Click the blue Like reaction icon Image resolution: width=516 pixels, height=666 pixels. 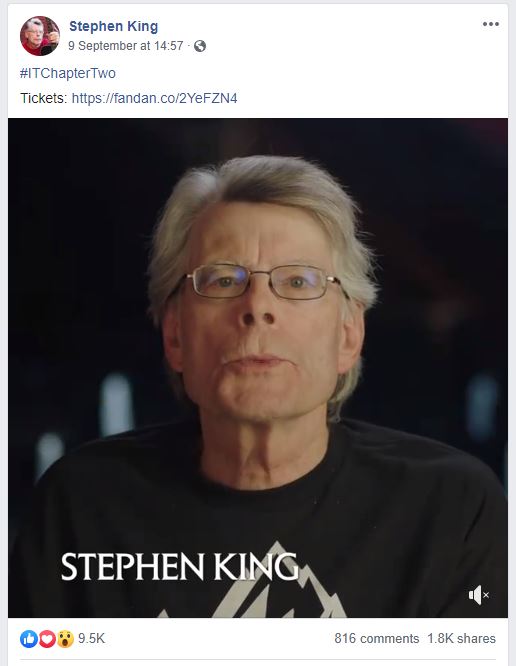(29, 638)
